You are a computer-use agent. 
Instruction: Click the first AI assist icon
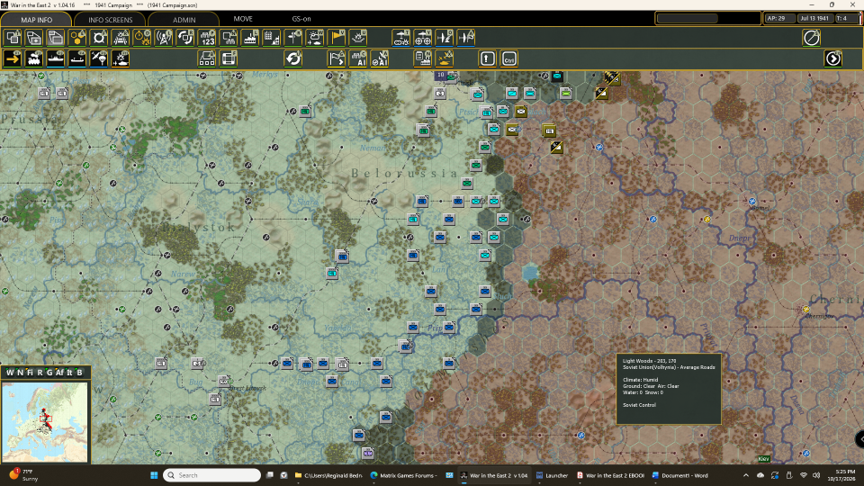(x=358, y=58)
